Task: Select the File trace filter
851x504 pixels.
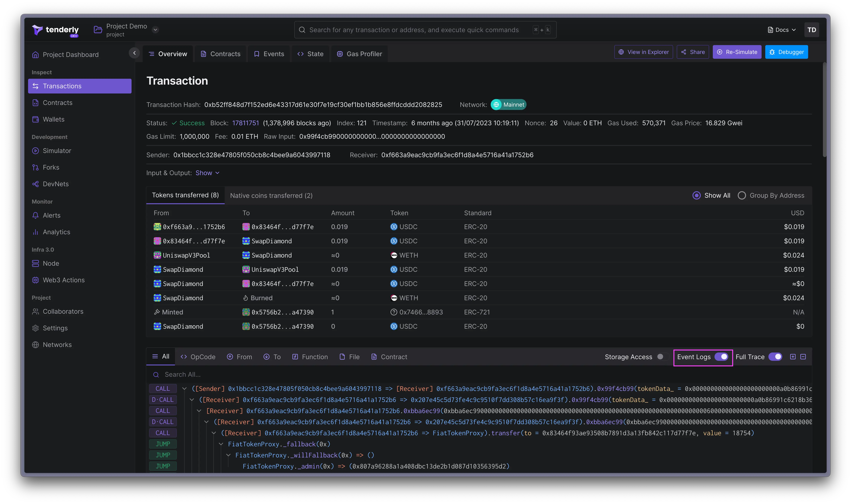Action: click(349, 357)
